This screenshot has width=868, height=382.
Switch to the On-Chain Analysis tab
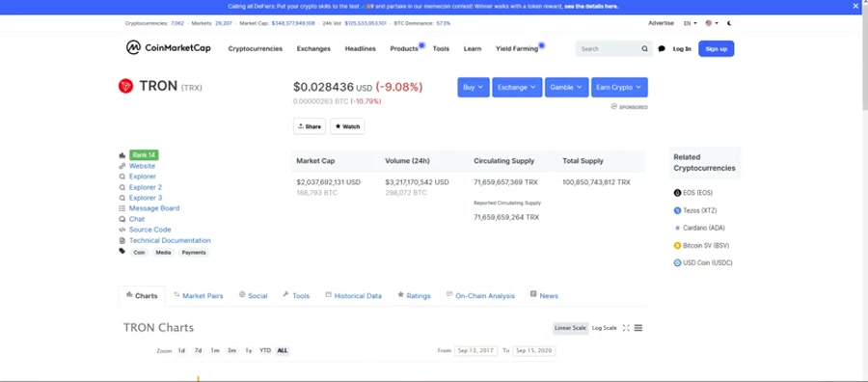(x=480, y=295)
